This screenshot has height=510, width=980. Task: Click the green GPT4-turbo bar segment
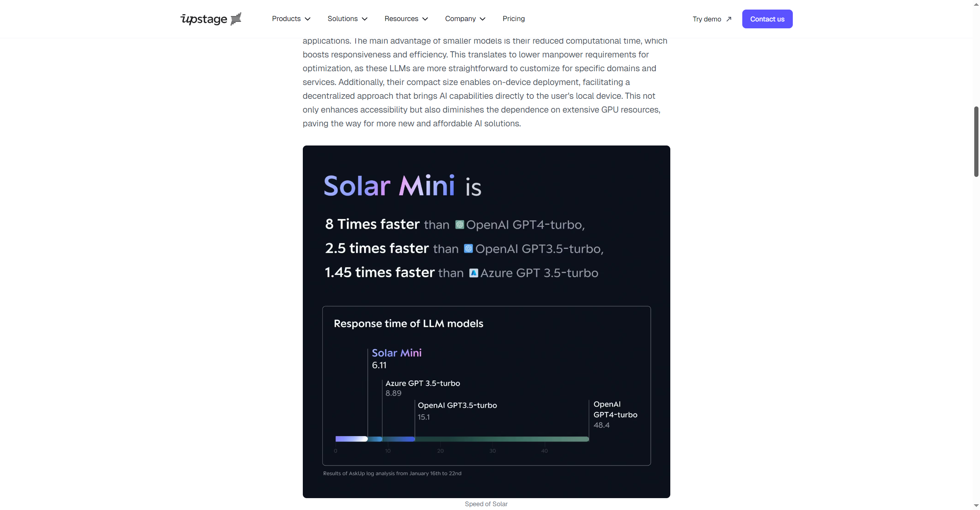tap(501, 439)
